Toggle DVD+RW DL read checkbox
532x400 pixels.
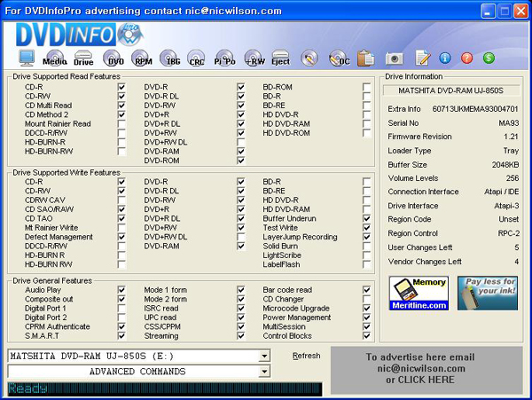pos(240,142)
